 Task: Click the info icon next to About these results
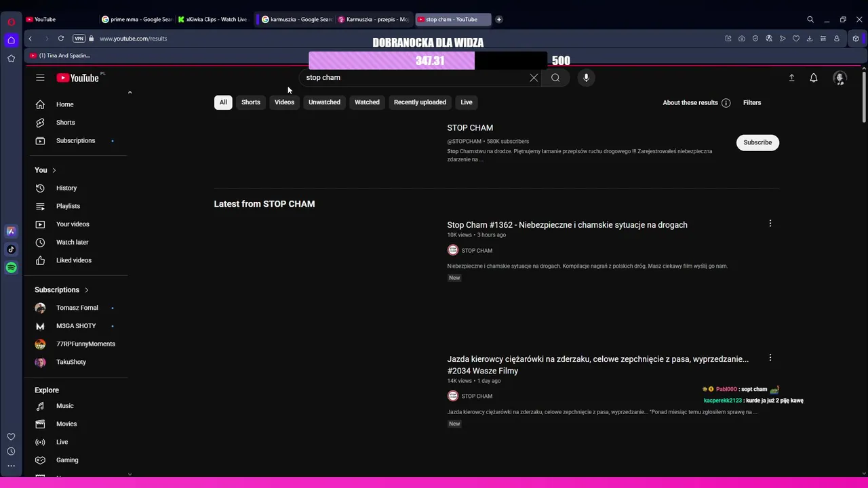click(726, 103)
